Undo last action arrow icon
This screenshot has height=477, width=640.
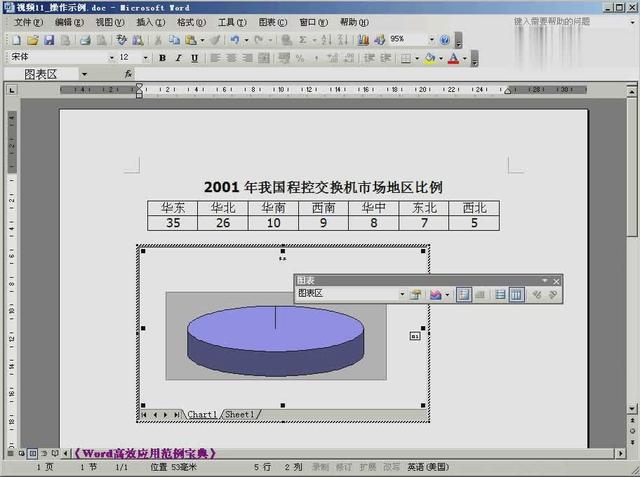click(x=235, y=40)
